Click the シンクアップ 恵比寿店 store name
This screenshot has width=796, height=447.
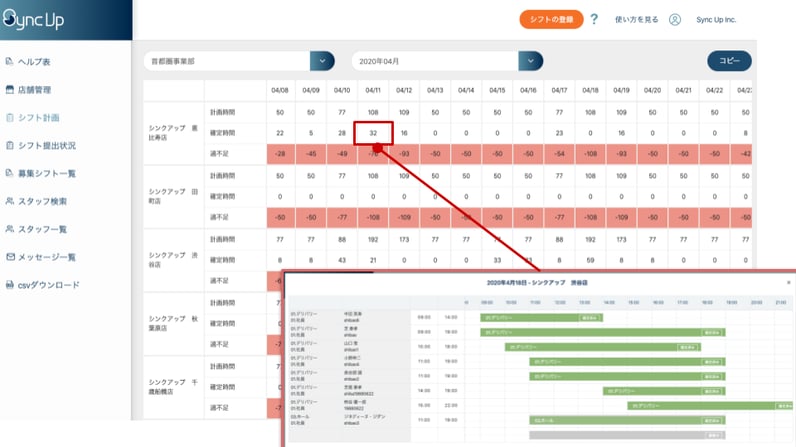(x=173, y=133)
